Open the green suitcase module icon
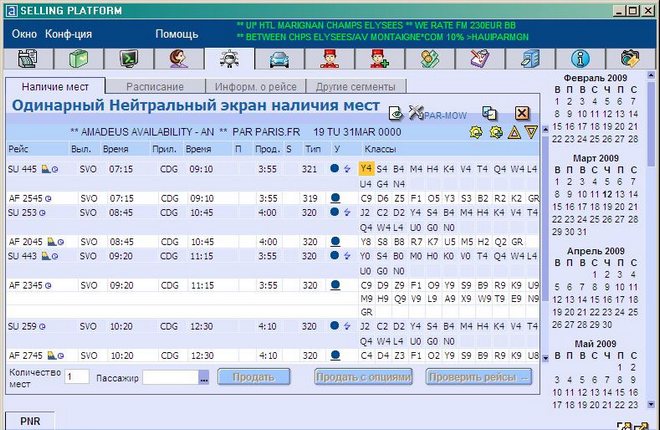Image resolution: width=660 pixels, height=430 pixels. tap(78, 58)
